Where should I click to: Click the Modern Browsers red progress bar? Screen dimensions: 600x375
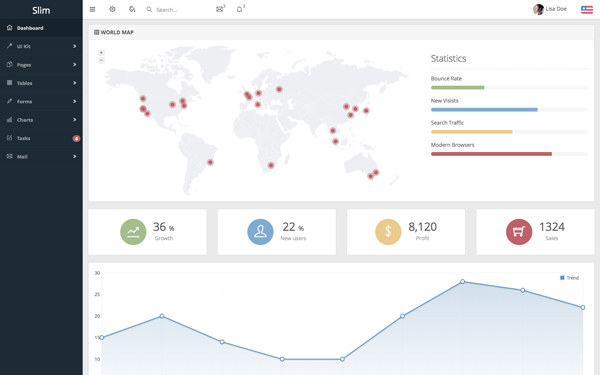tap(491, 154)
